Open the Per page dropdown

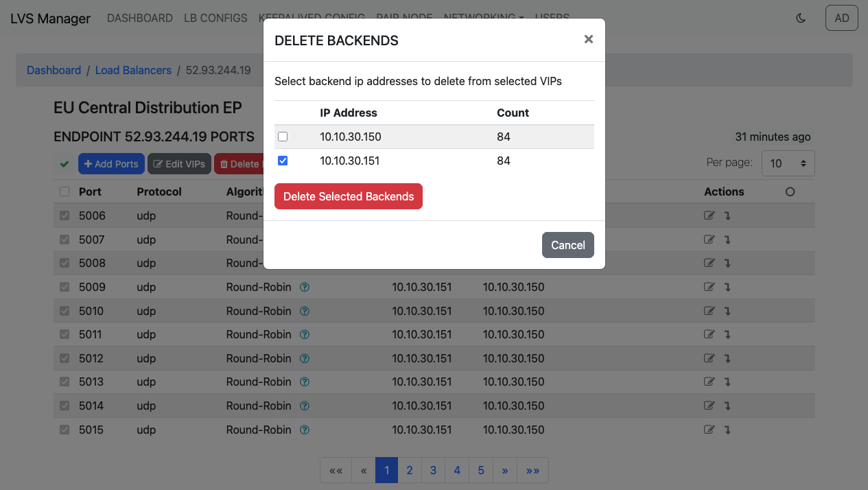click(788, 163)
